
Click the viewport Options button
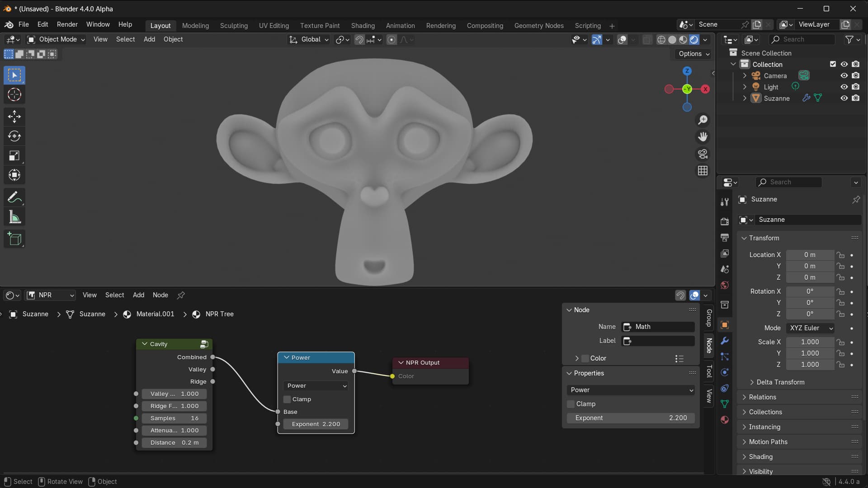point(694,54)
